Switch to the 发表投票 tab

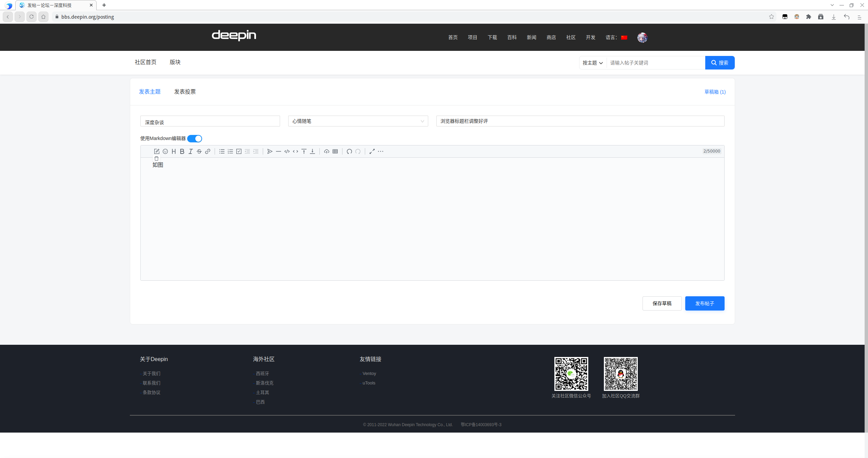click(x=185, y=92)
